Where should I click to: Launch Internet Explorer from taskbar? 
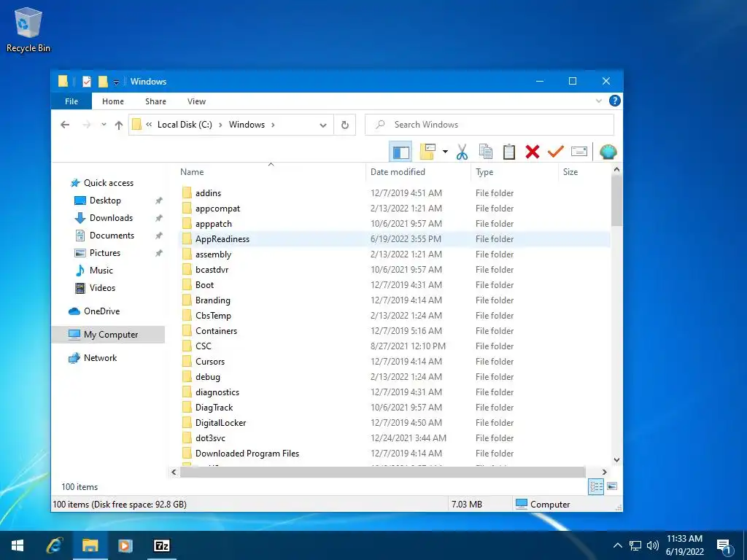point(54,545)
